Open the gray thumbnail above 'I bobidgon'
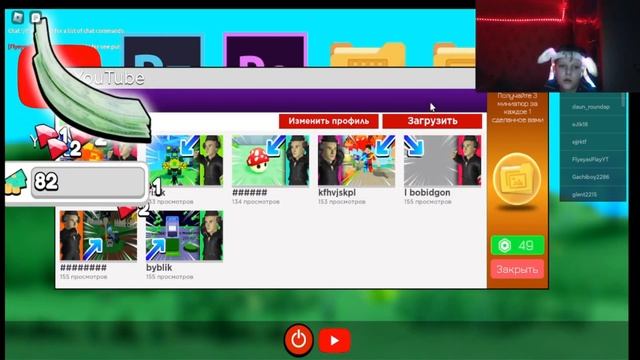Viewport: 640px width, 360px height. pyautogui.click(x=442, y=160)
